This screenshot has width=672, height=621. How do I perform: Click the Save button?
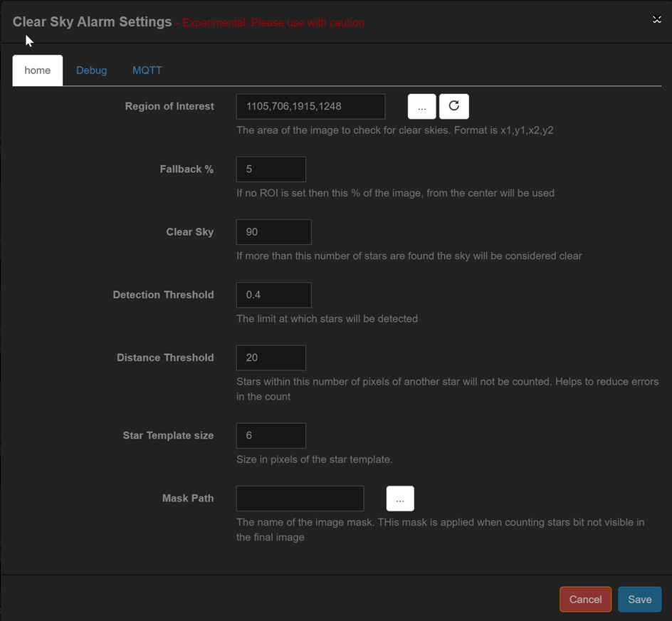click(x=639, y=599)
